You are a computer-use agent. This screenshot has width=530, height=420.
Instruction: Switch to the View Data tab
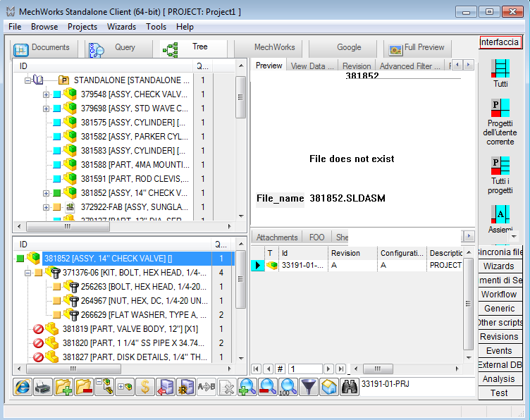[312, 66]
